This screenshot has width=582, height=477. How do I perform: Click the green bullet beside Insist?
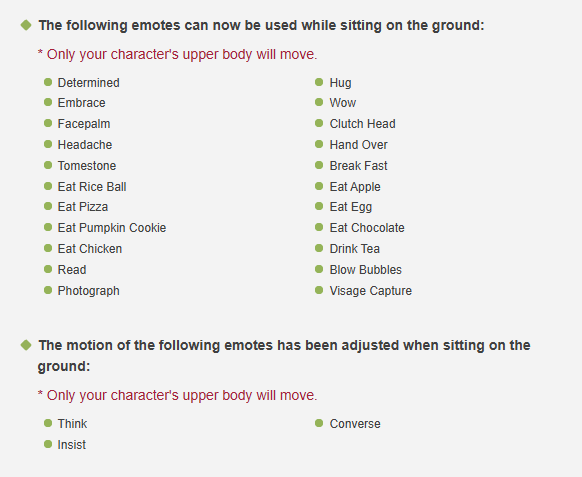pyautogui.click(x=48, y=444)
